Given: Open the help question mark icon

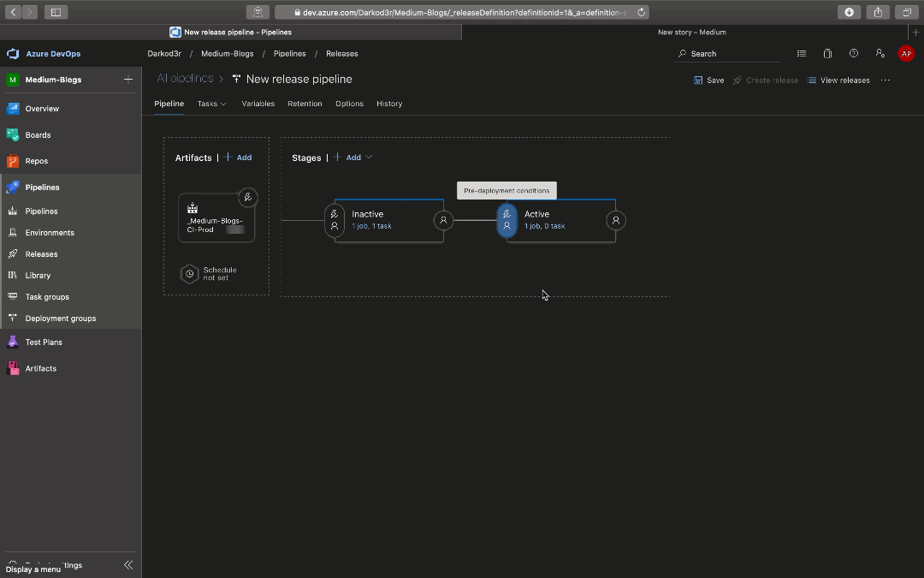Looking at the screenshot, I should click(x=853, y=54).
